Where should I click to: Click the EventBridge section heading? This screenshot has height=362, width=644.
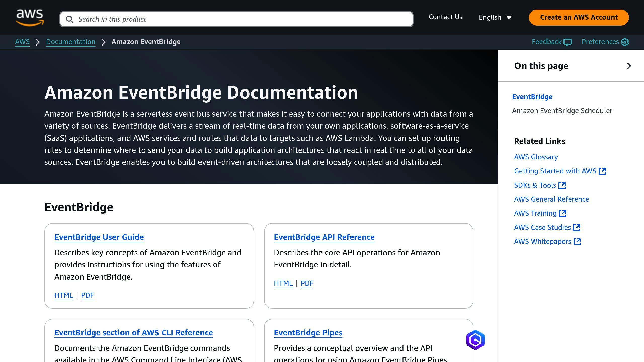tap(79, 207)
